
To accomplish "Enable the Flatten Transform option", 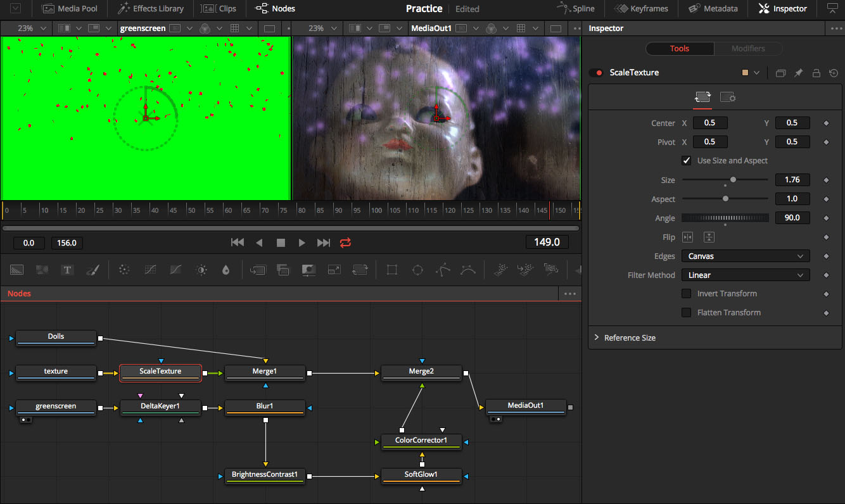I will click(686, 312).
